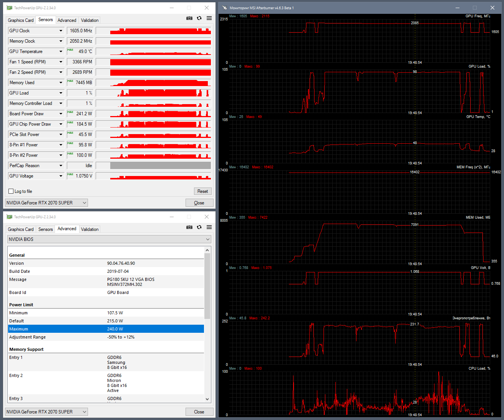Select the Maximum 240.0 W power limit row
This screenshot has height=420, width=504.
[x=106, y=329]
